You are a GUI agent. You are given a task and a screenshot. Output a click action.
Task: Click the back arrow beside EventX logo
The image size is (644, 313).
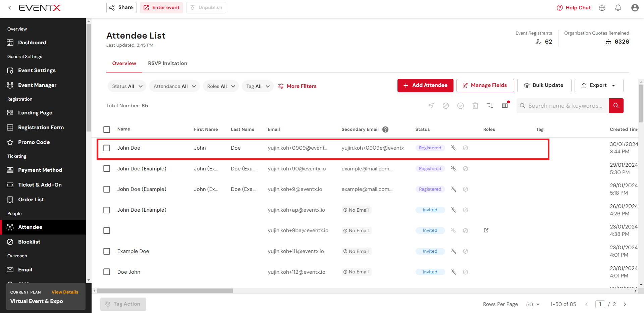point(10,8)
